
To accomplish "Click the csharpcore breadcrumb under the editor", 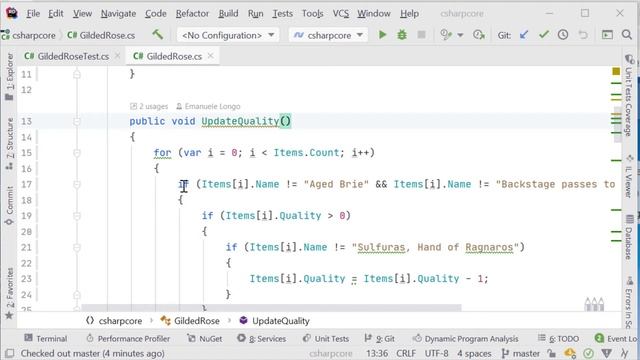I will [x=114, y=321].
